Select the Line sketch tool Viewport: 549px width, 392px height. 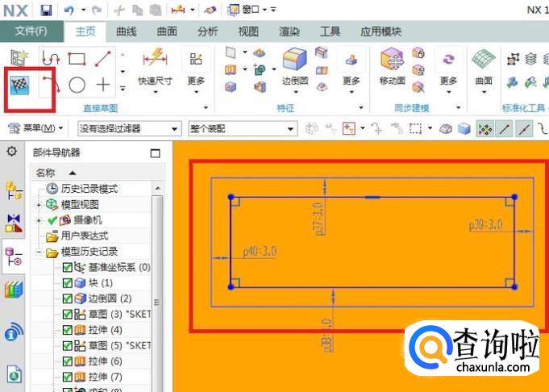[103, 59]
